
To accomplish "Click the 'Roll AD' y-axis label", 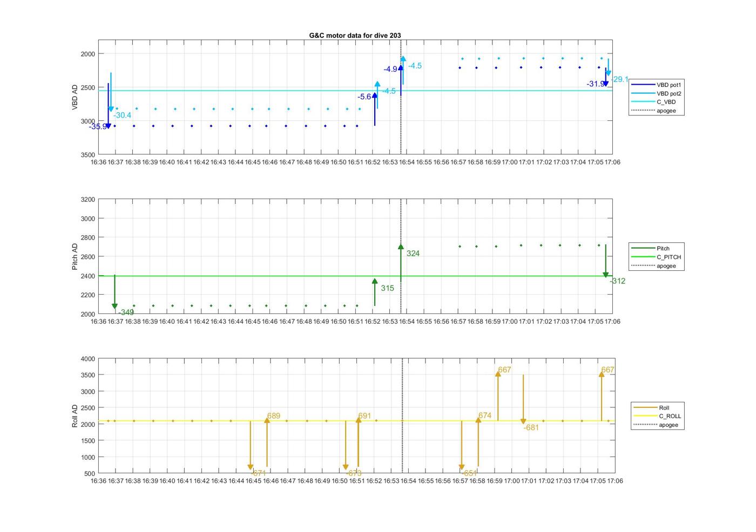I will pos(75,416).
